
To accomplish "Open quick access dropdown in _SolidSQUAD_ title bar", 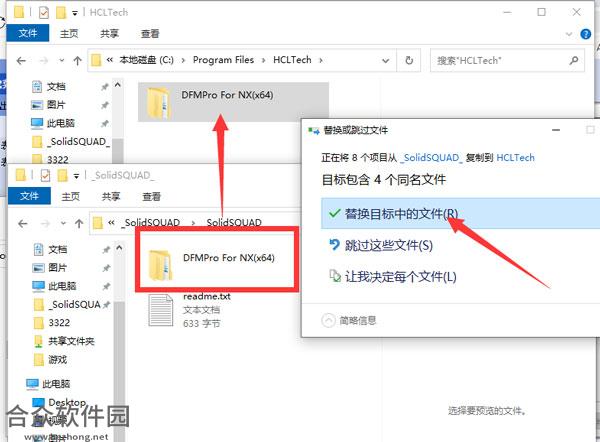I will click(76, 176).
